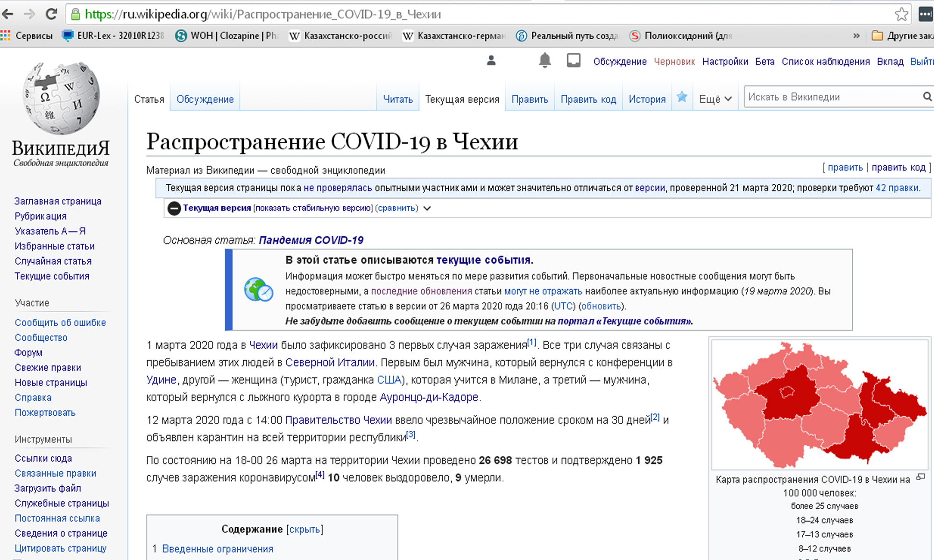This screenshot has height=560, width=934.
Task: Open the Czech COVID-19 map thumbnail
Action: coord(820,404)
